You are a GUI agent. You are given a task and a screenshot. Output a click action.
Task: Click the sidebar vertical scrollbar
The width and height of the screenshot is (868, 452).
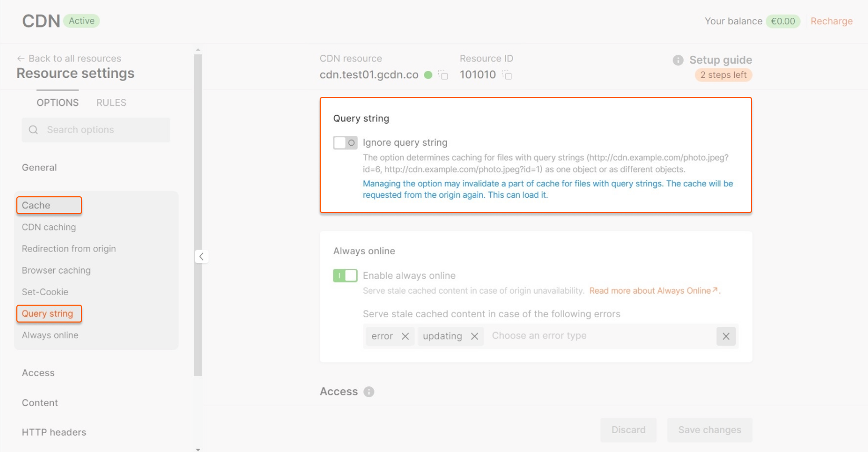point(198,216)
